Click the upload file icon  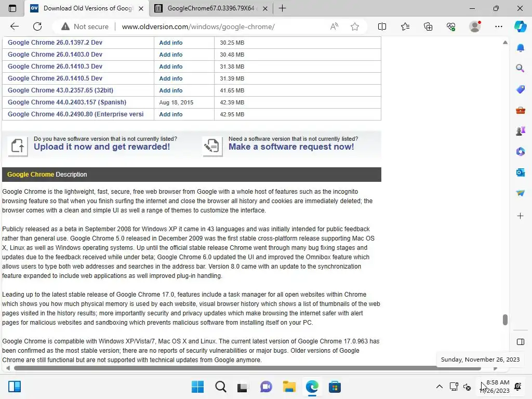(x=18, y=146)
